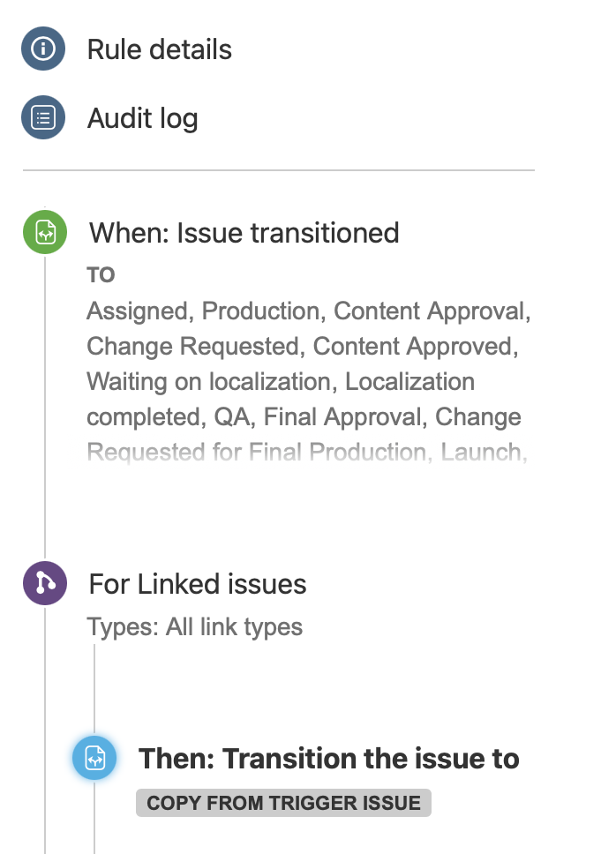This screenshot has height=854, width=616.
Task: Click inner branch connector line above Then action
Action: 94,688
